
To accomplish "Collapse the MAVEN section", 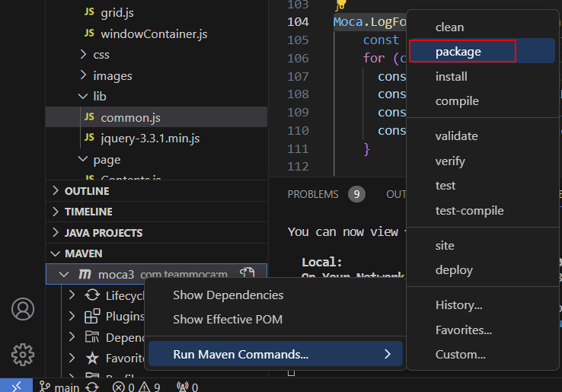I will (55, 253).
